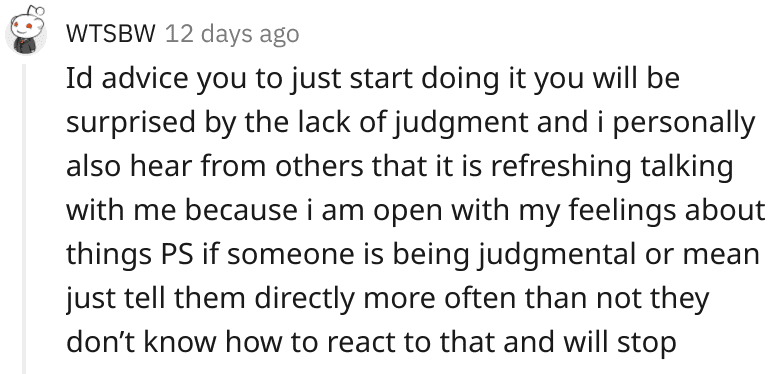Click the "PS" text in the comment
Screen dimensions: 782x374
176,254
